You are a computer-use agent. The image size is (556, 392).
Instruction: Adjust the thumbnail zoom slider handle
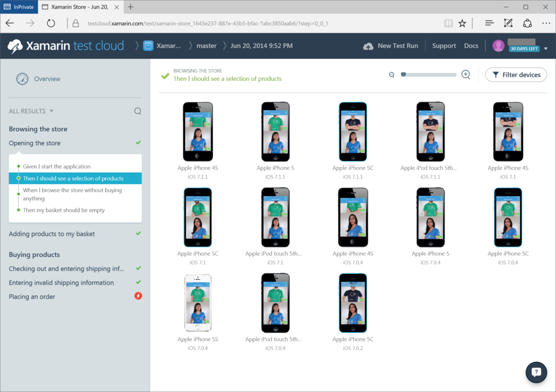click(403, 74)
